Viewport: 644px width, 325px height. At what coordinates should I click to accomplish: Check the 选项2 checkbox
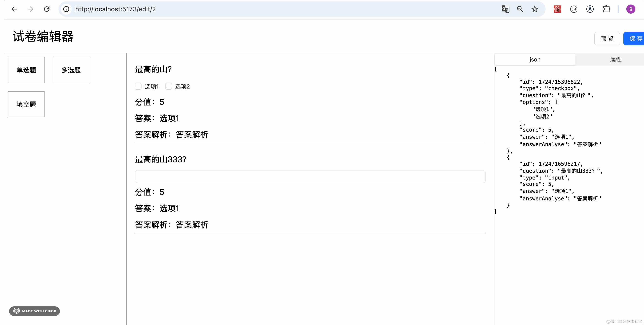(x=169, y=86)
